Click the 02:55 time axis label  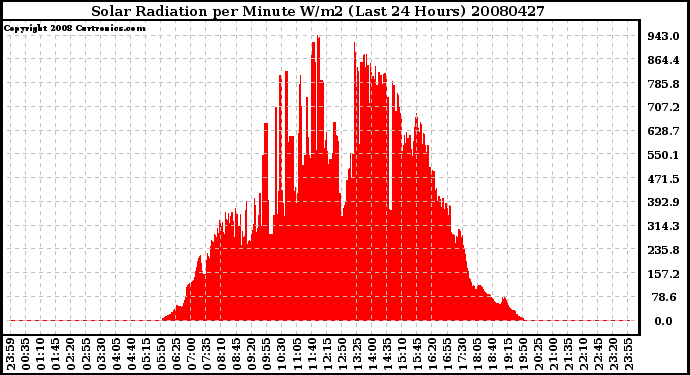86,354
